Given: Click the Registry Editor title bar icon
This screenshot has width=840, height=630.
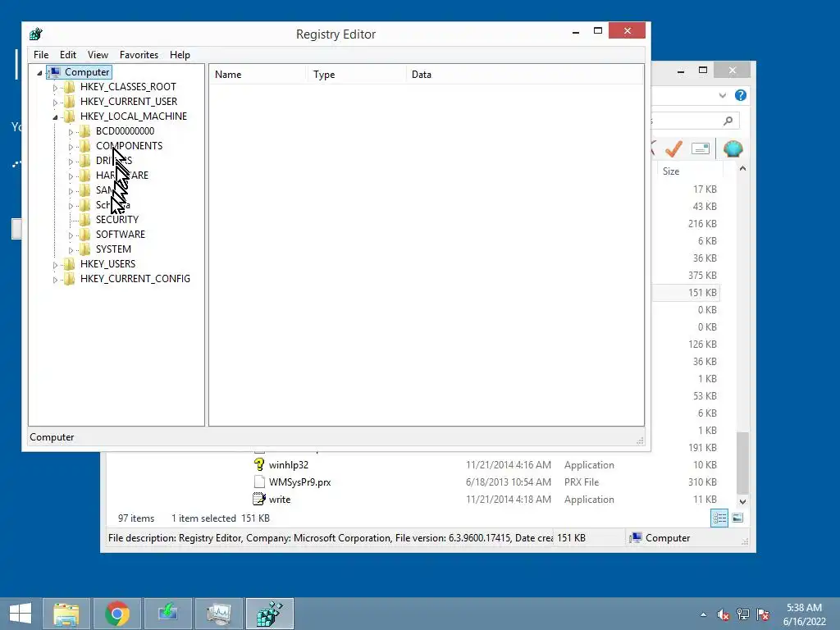Looking at the screenshot, I should point(36,34).
